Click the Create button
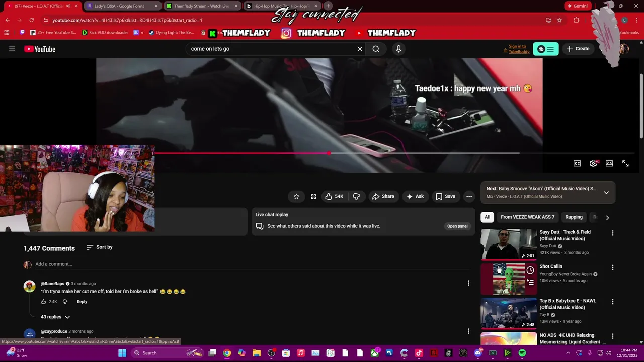Viewport: 644px width, 362px height. [578, 49]
